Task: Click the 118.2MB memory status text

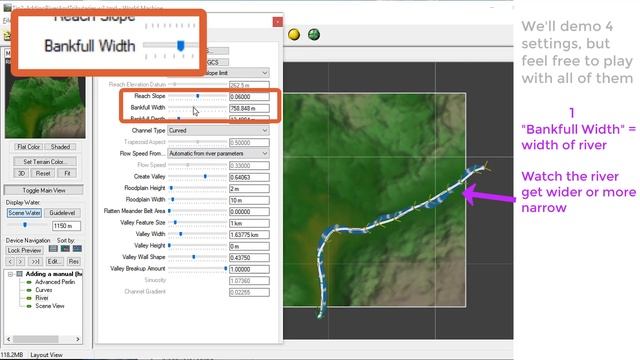Action: pyautogui.click(x=12, y=355)
